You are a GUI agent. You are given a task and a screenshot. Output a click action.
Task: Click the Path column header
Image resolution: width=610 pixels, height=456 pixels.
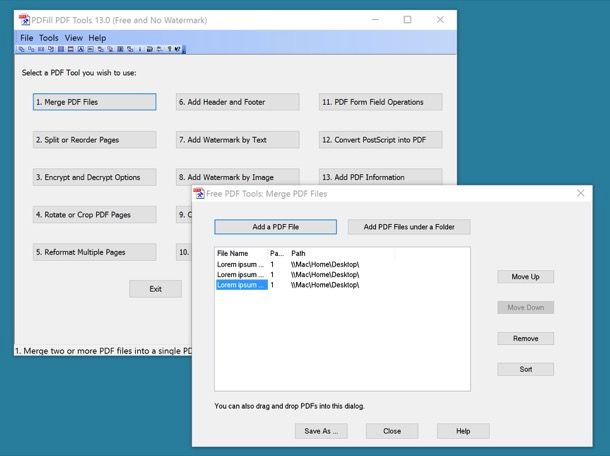298,253
